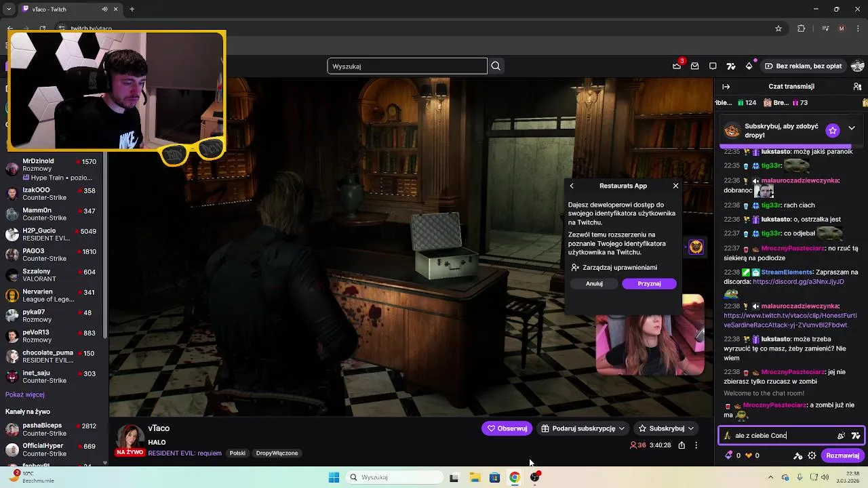
Task: Click the chat identity badge icon
Action: click(x=727, y=436)
